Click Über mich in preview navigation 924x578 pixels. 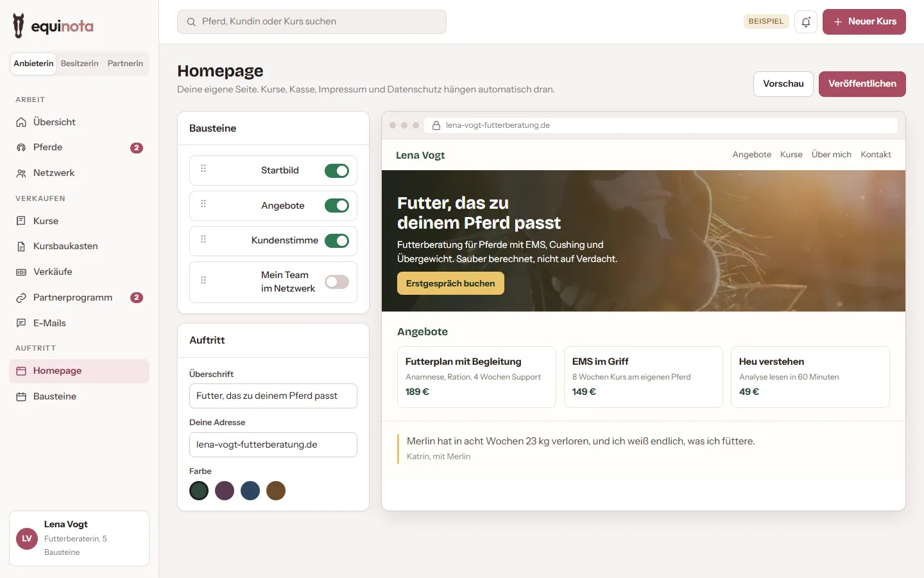tap(832, 155)
